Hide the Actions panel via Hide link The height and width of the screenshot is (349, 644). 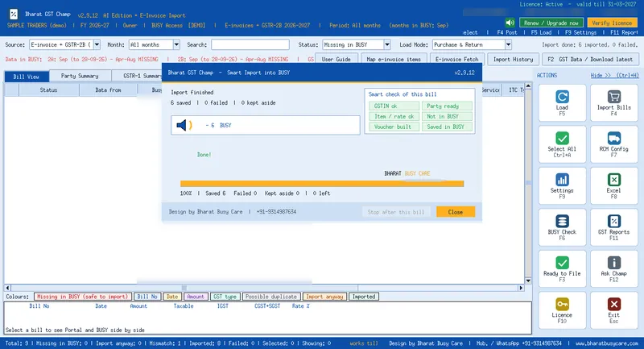coord(614,75)
